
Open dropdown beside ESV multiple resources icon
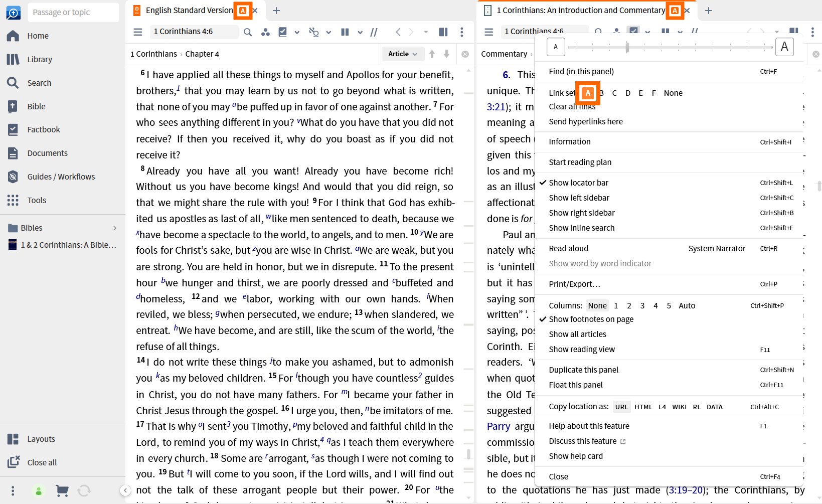[x=360, y=32]
